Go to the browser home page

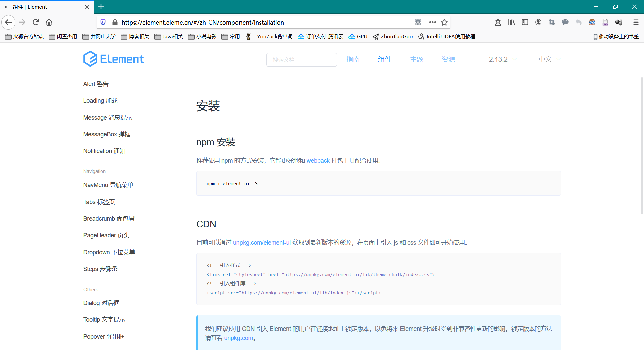(49, 22)
